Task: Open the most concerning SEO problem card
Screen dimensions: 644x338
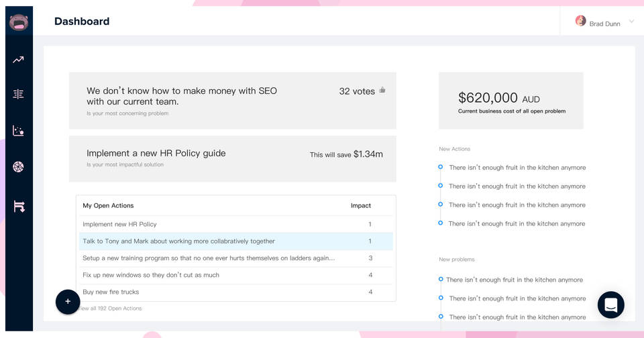Action: pos(232,100)
